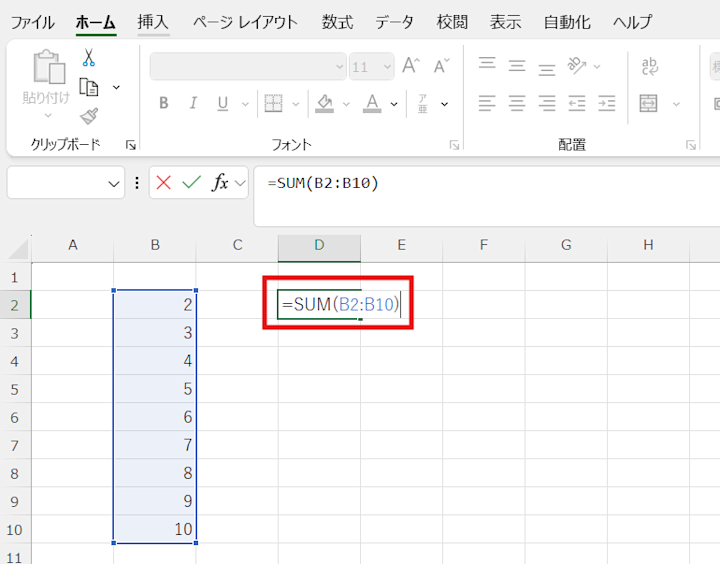720x564 pixels.
Task: Open the 自動化 tab
Action: tap(567, 22)
